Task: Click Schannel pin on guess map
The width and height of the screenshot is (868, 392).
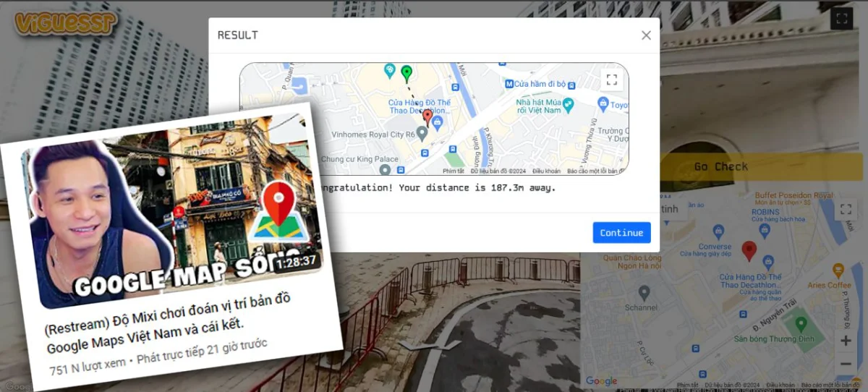Action: click(644, 292)
